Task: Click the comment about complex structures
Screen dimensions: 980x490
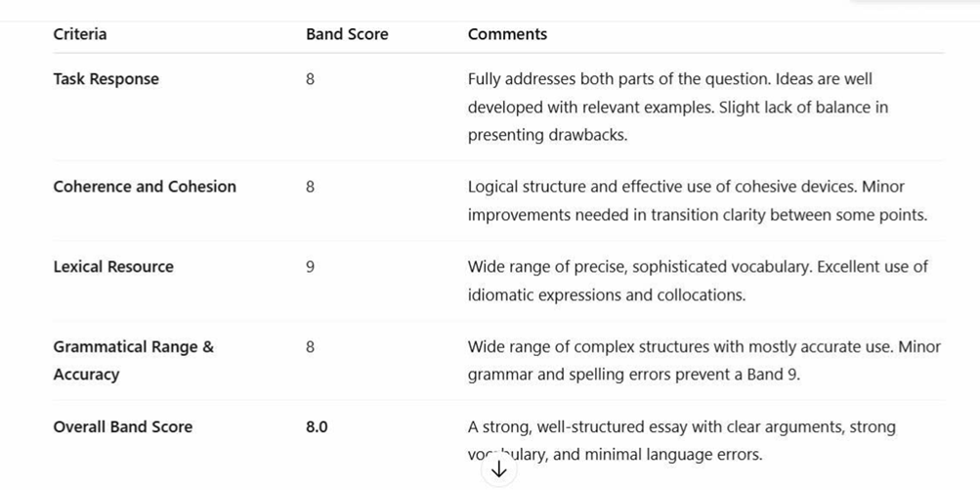Action: click(704, 361)
